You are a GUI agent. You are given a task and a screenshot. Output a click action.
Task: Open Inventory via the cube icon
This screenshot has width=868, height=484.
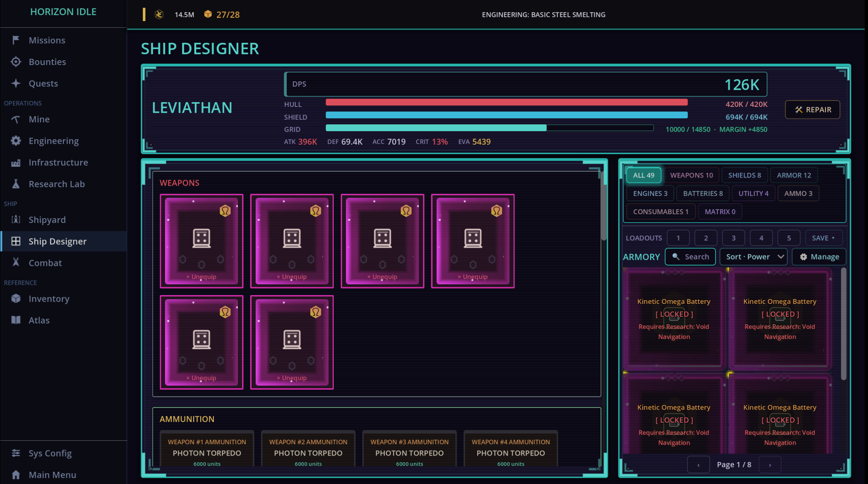(x=16, y=298)
